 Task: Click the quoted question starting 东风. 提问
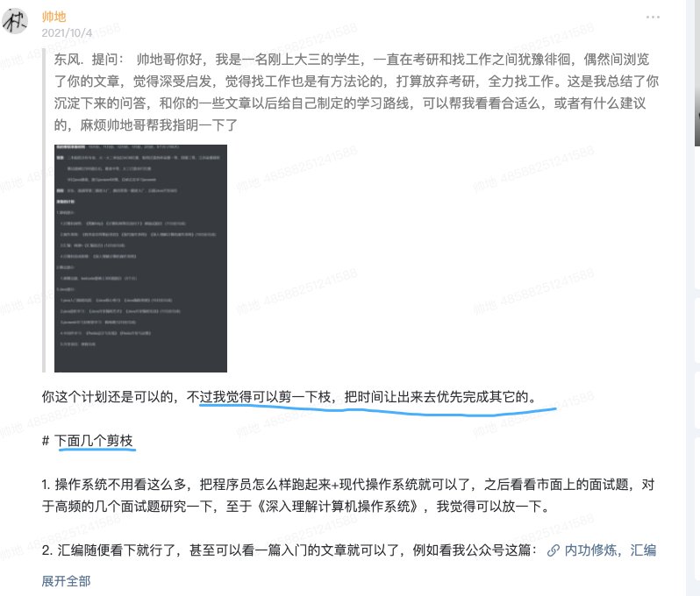point(356,92)
